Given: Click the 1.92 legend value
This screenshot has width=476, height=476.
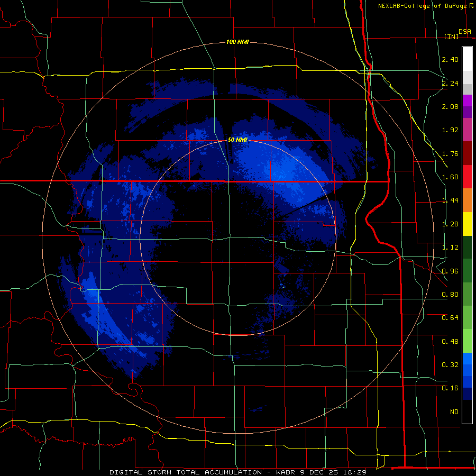Looking at the screenshot, I should 450,130.
